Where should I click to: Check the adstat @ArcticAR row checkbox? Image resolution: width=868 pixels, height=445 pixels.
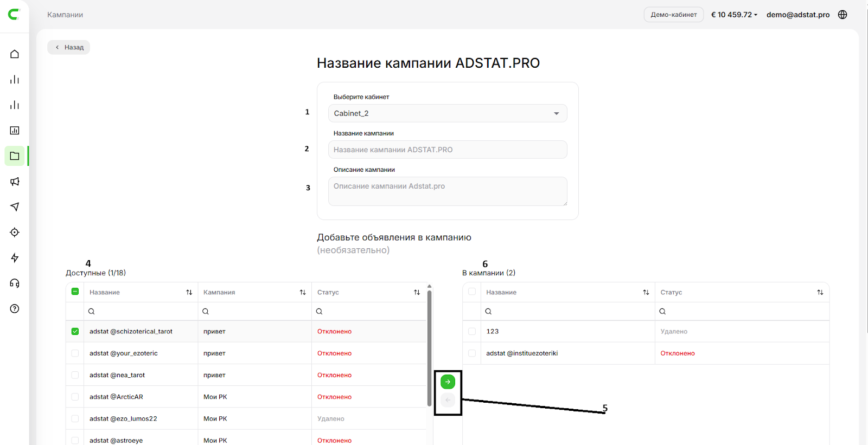click(x=75, y=397)
